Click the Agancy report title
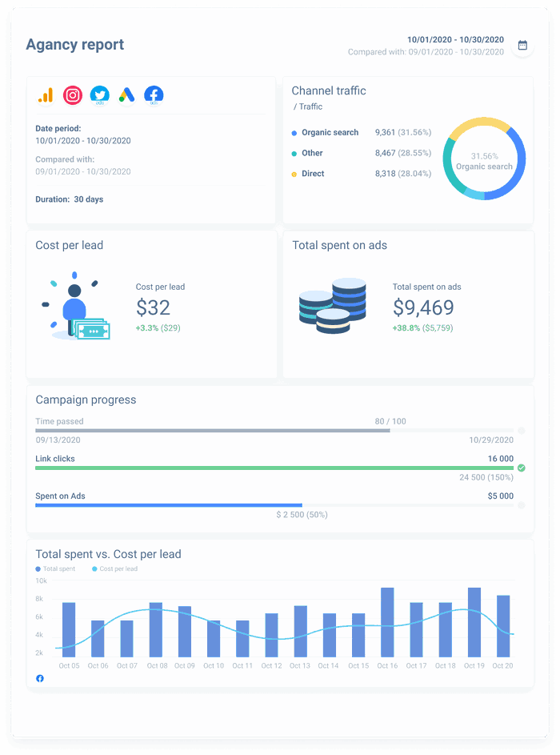Image resolution: width=560 pixels, height=755 pixels. (x=75, y=45)
